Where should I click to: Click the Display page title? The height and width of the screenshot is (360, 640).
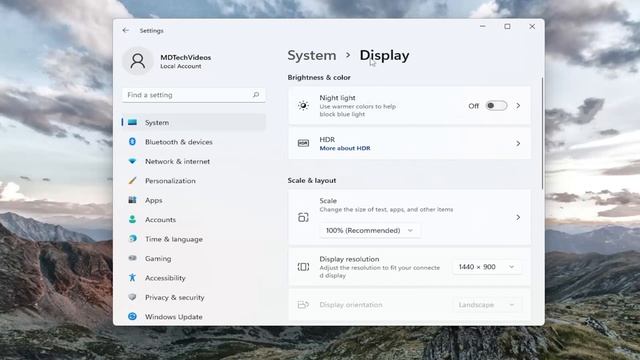[384, 55]
